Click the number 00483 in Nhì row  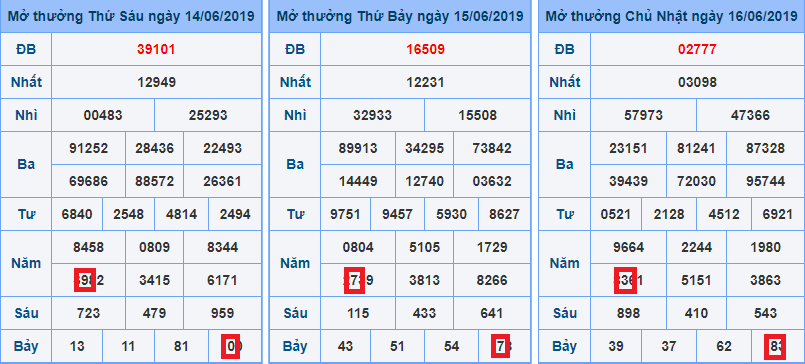pos(103,115)
